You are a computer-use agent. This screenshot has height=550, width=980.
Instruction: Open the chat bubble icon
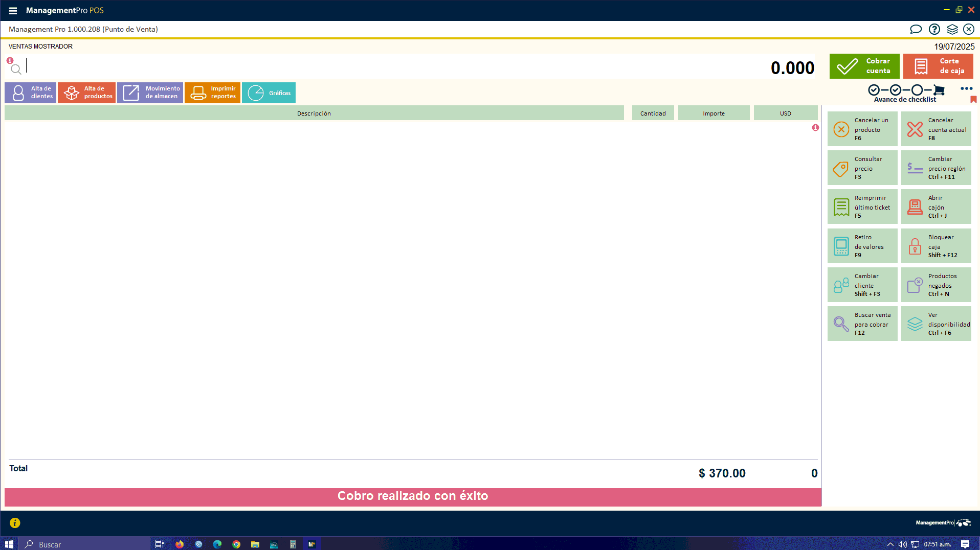916,29
